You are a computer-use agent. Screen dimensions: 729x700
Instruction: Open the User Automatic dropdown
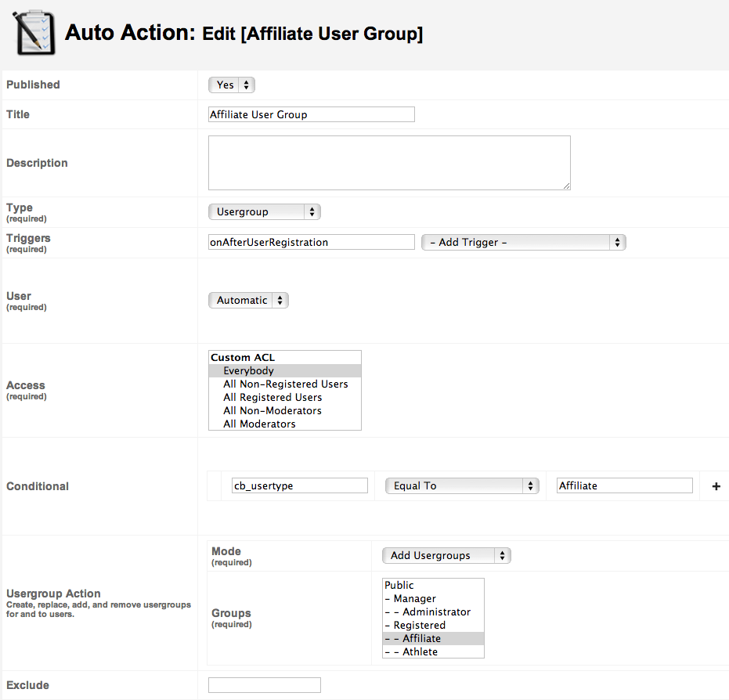tap(248, 300)
